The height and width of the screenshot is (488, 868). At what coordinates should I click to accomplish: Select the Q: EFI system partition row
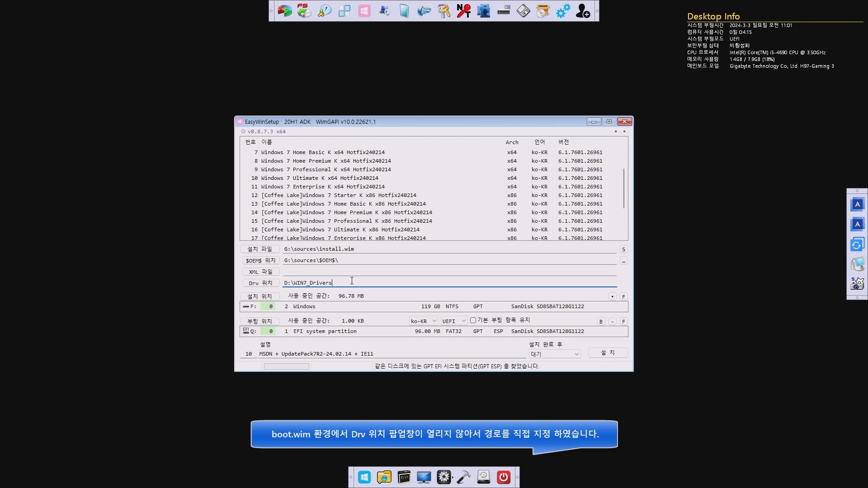(x=434, y=331)
